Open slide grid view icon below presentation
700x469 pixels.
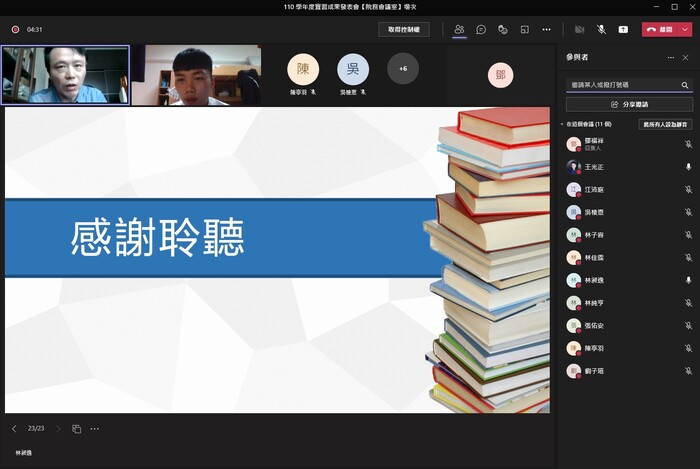(77, 428)
